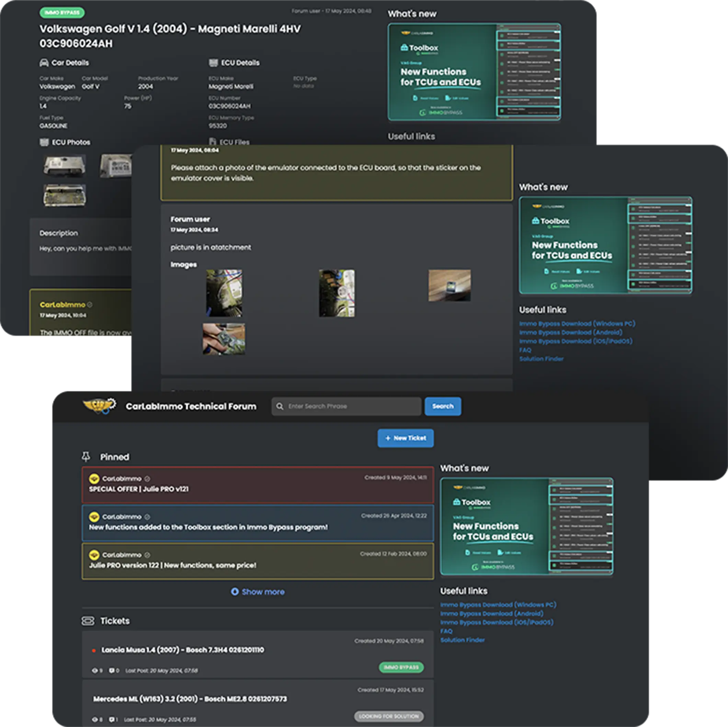Open Solution Finder link in forum list window
This screenshot has width=728, height=727.
point(462,640)
